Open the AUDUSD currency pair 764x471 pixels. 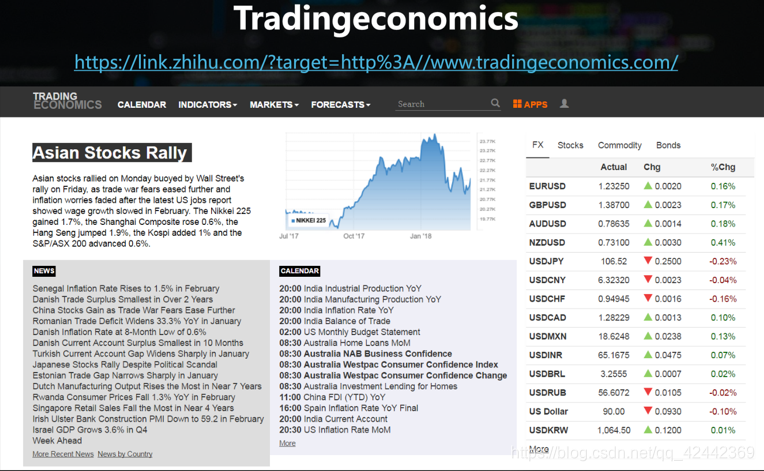(x=547, y=224)
